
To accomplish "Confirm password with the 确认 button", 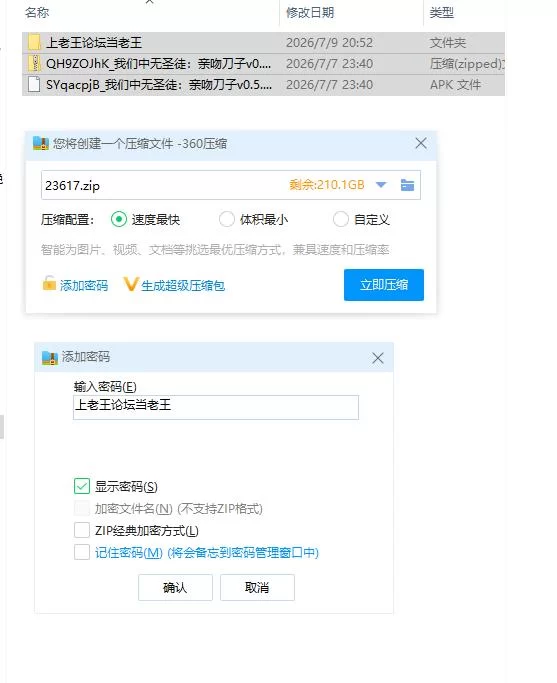I will pyautogui.click(x=176, y=588).
